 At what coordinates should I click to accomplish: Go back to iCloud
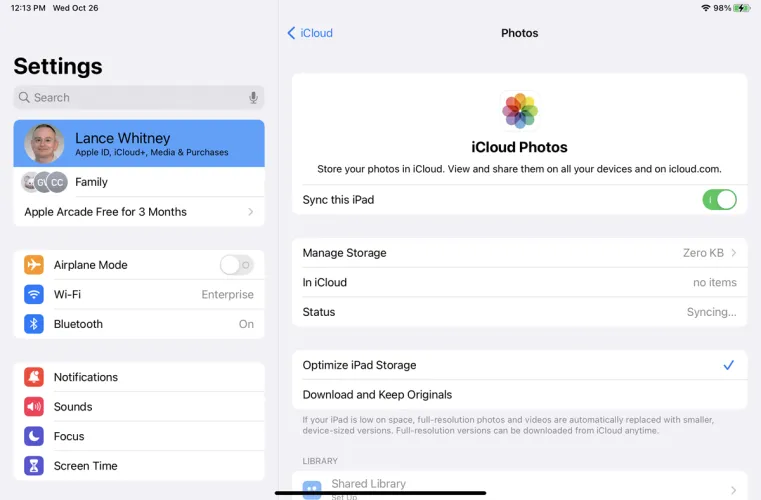tap(310, 33)
